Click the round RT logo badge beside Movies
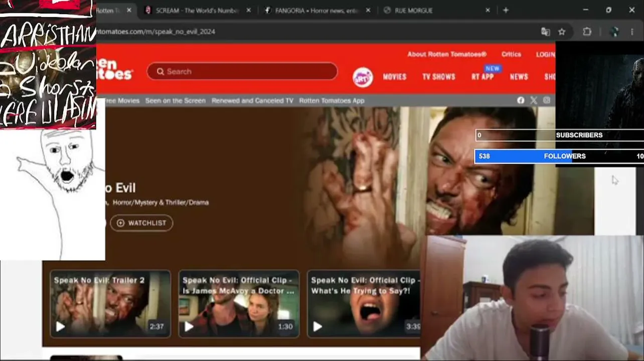Image resolution: width=644 pixels, height=361 pixels. click(x=363, y=77)
